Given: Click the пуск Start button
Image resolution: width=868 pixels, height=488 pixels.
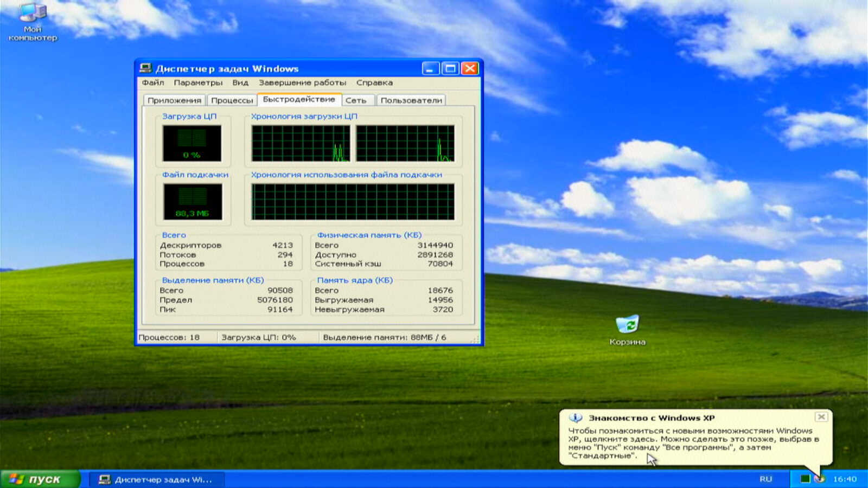Looking at the screenshot, I should pos(39,479).
